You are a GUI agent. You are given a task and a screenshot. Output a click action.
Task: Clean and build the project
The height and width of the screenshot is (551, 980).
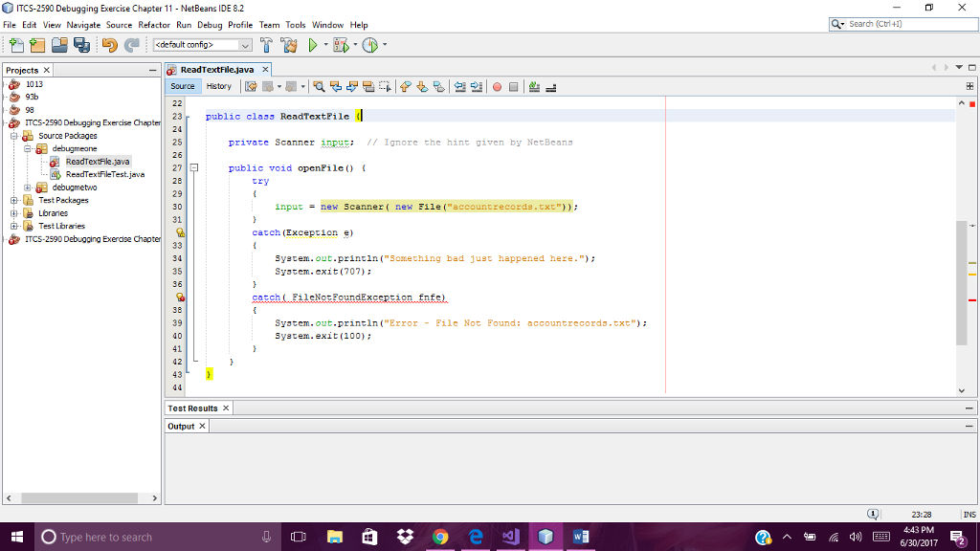[288, 44]
